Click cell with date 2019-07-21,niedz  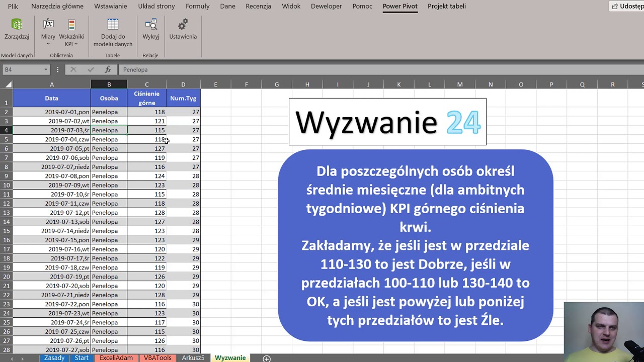[x=52, y=295]
